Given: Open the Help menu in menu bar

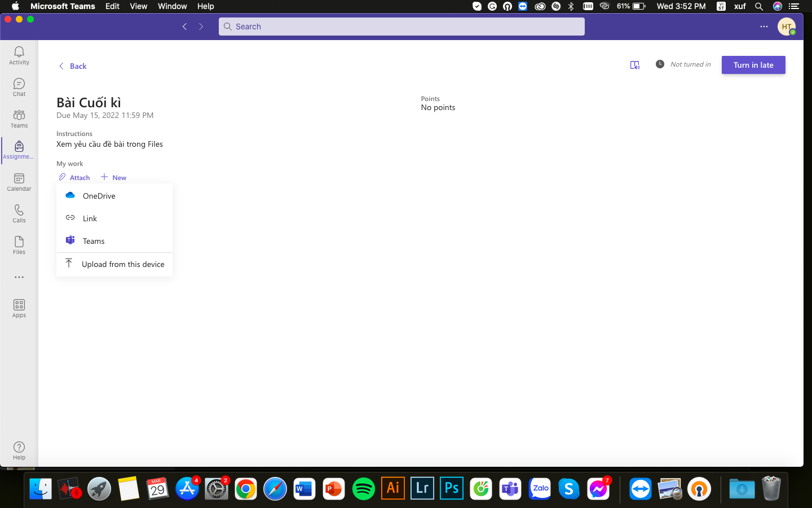Looking at the screenshot, I should (205, 6).
